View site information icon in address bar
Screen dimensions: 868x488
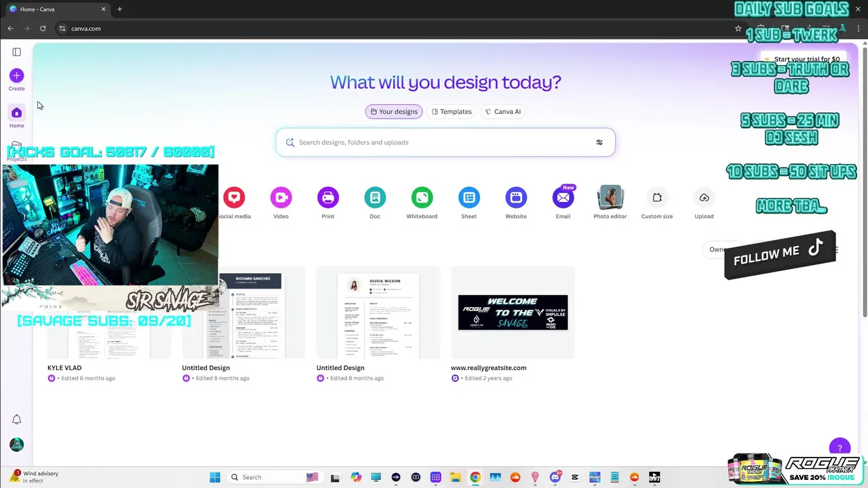(62, 28)
